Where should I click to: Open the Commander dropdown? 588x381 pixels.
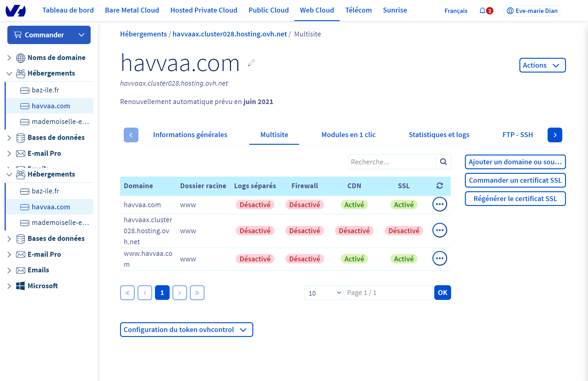click(x=49, y=35)
